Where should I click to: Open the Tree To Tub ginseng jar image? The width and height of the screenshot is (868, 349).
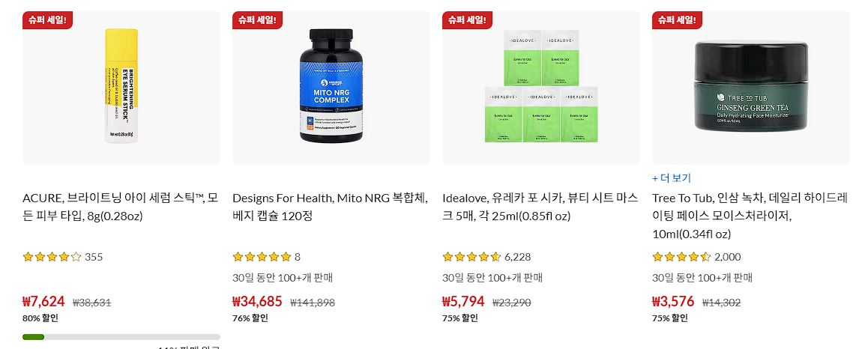click(x=750, y=88)
